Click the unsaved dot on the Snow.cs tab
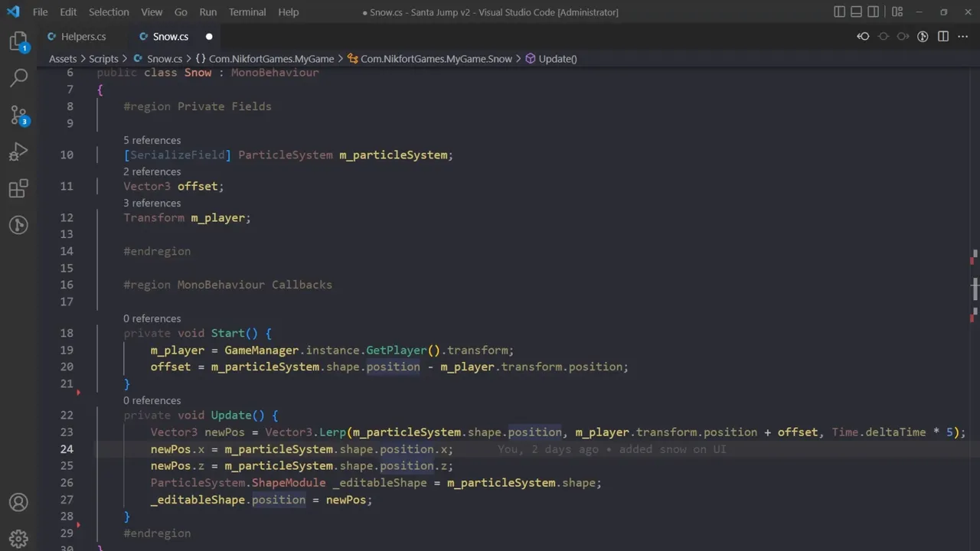The height and width of the screenshot is (551, 980). 208,37
